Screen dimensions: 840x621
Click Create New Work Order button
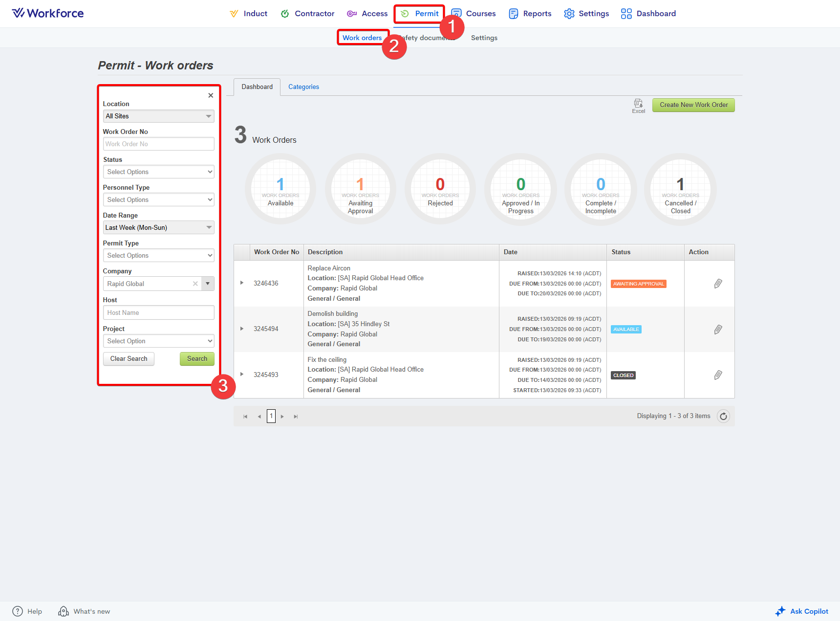[693, 105]
